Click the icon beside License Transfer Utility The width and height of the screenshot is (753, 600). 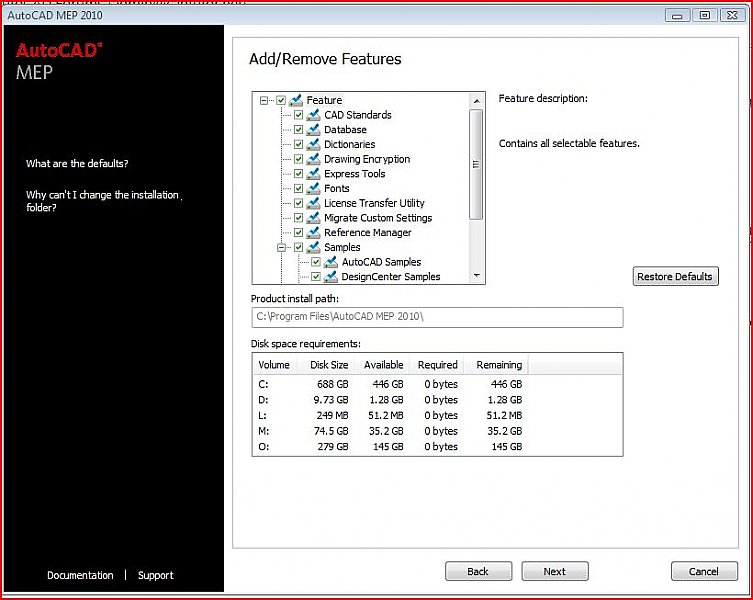click(313, 203)
